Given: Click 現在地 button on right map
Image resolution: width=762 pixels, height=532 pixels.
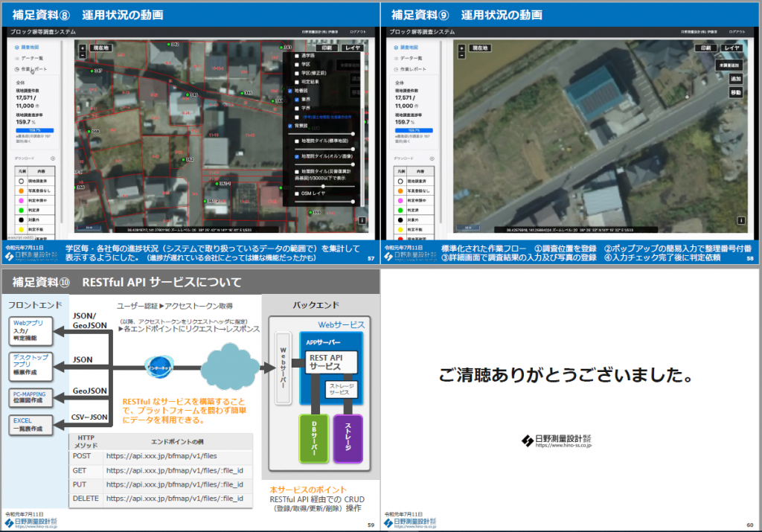Looking at the screenshot, I should [x=478, y=48].
